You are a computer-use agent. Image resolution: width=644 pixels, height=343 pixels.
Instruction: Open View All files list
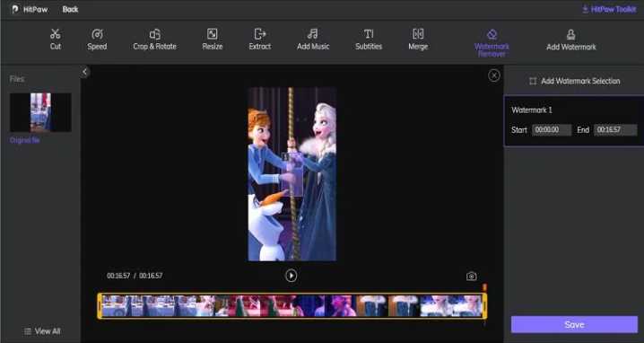42,331
